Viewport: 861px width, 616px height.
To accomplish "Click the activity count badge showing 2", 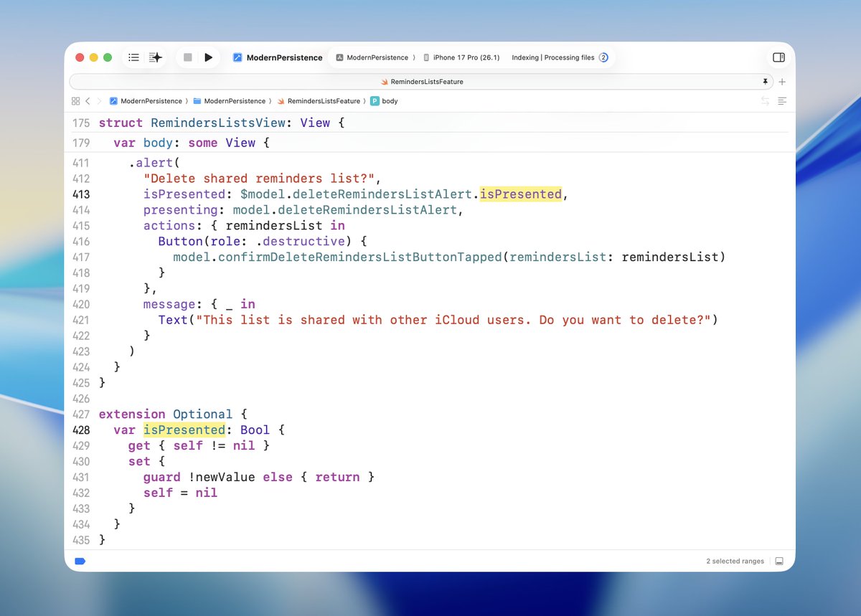I will coord(603,57).
